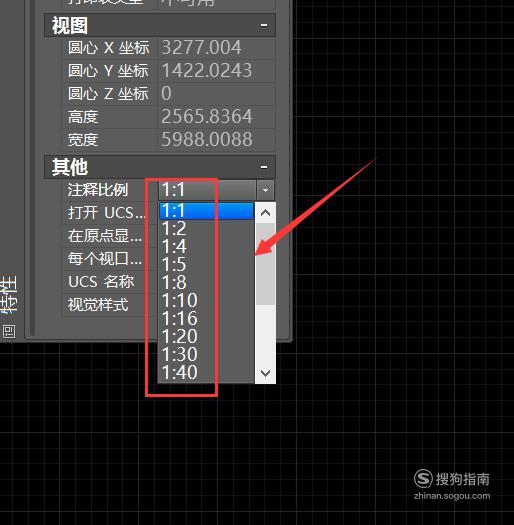Click the 圆心 X 坐标 value 3277.004

point(202,48)
